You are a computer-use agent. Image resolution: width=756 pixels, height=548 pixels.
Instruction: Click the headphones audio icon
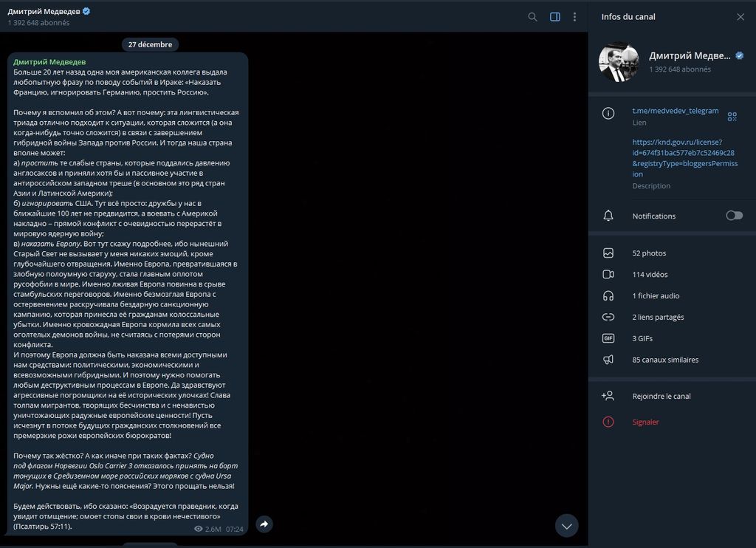click(x=608, y=295)
